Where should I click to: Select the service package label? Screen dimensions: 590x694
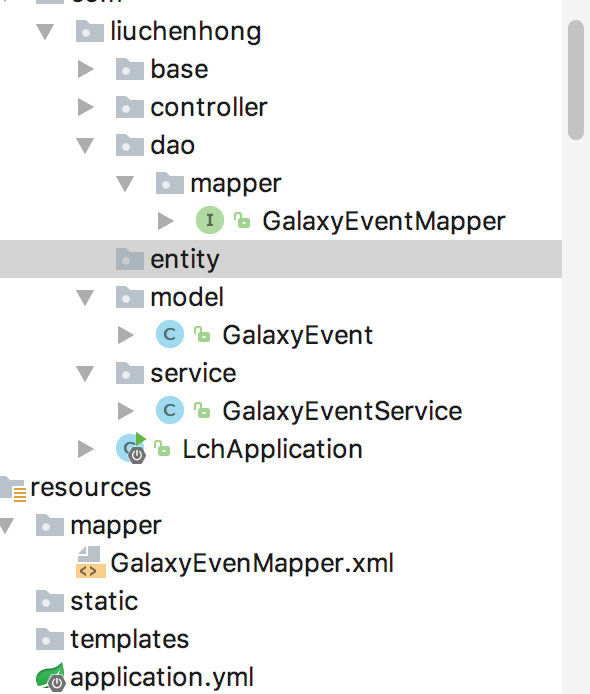click(x=193, y=373)
